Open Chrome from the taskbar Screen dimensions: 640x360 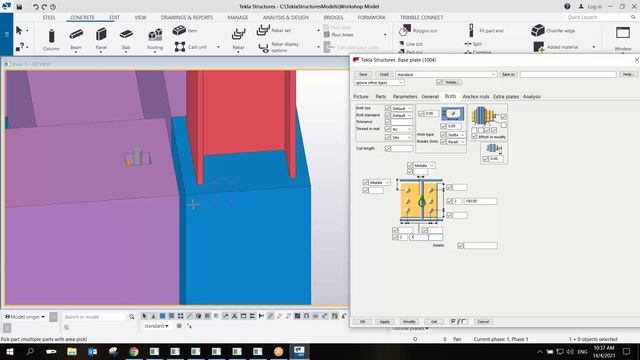133,351
